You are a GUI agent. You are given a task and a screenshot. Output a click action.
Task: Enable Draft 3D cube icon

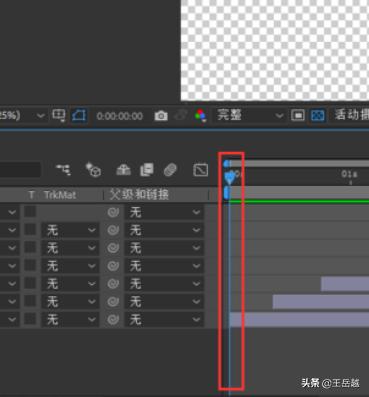[93, 170]
